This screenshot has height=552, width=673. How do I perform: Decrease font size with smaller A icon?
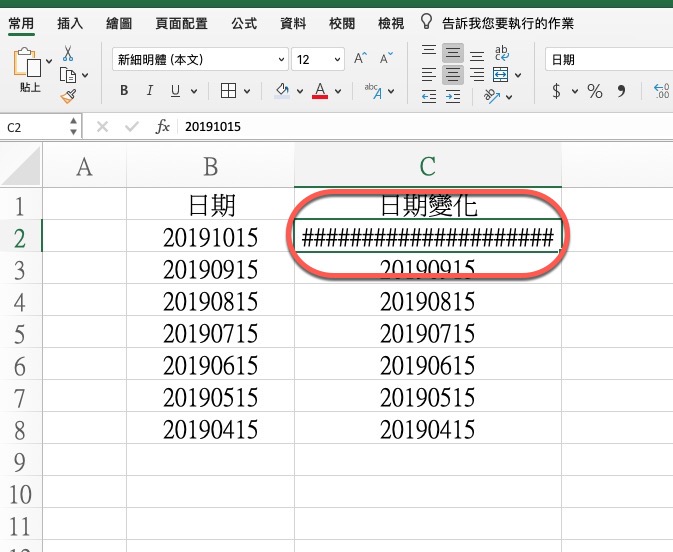[386, 58]
